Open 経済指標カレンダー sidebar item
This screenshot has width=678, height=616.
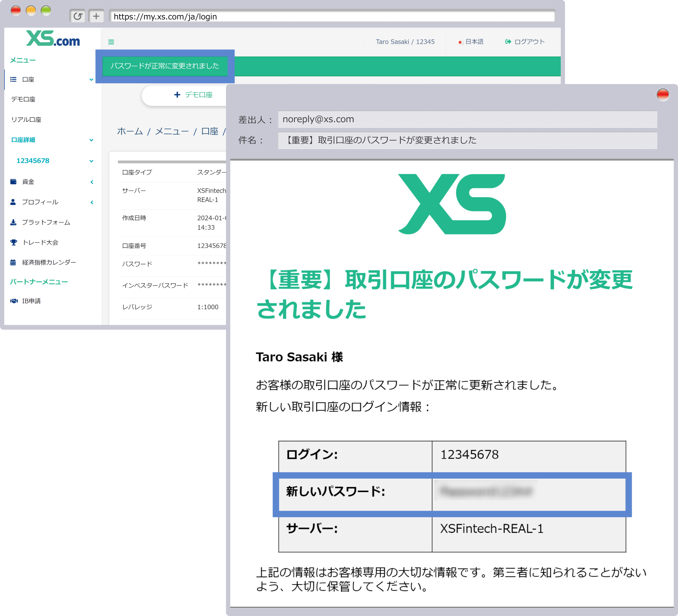click(x=49, y=262)
